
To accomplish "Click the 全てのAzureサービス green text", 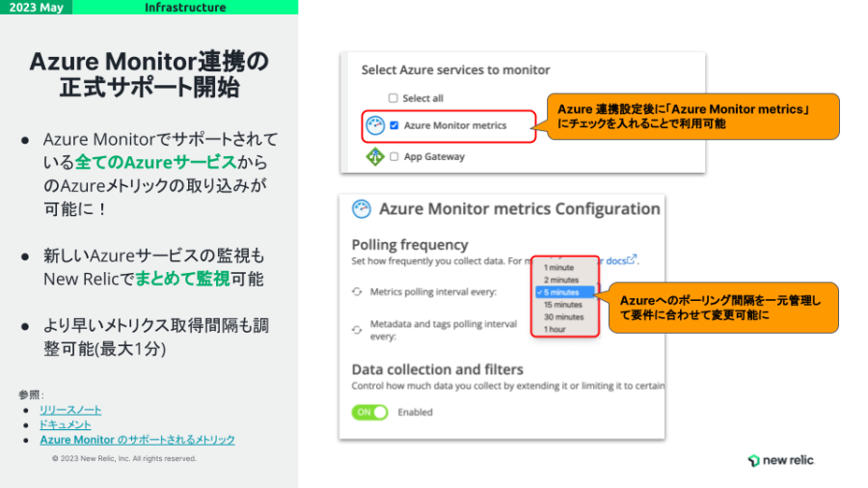I will tap(156, 162).
